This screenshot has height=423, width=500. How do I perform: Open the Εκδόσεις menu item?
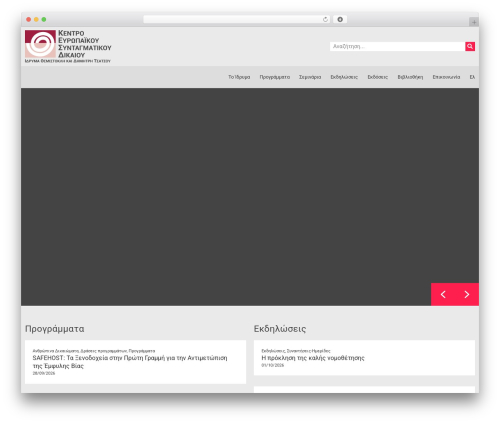pyautogui.click(x=378, y=77)
